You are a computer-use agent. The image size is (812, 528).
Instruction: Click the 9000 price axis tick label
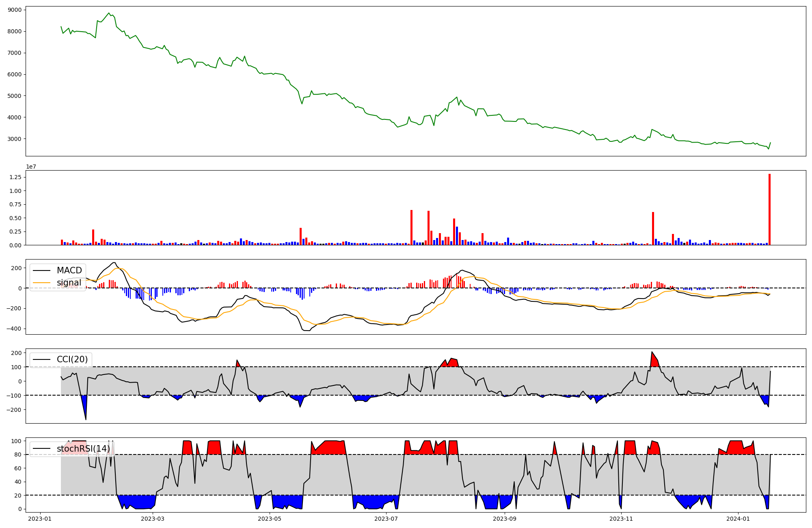pos(15,10)
